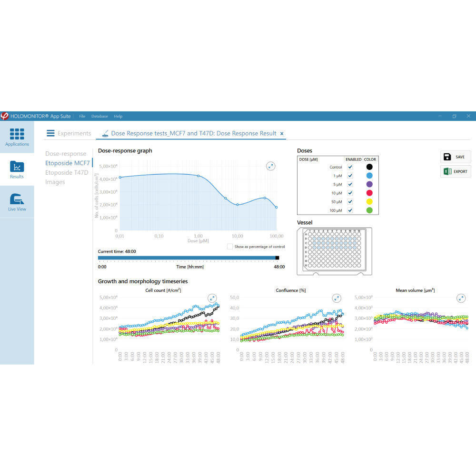The image size is (476, 476).
Task: Toggle the Control dose enabled checkbox
Action: pyautogui.click(x=350, y=167)
